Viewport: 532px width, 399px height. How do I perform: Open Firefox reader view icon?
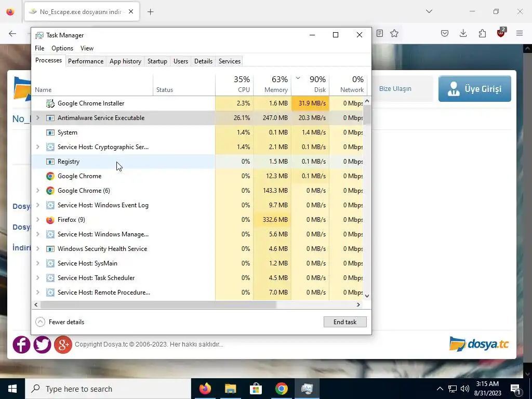[x=380, y=33]
